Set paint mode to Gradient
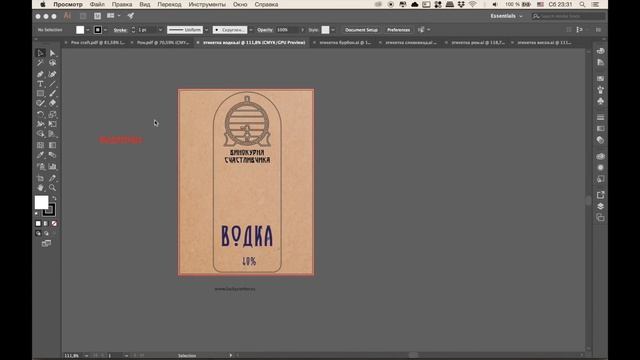The height and width of the screenshot is (360, 640). [x=46, y=224]
